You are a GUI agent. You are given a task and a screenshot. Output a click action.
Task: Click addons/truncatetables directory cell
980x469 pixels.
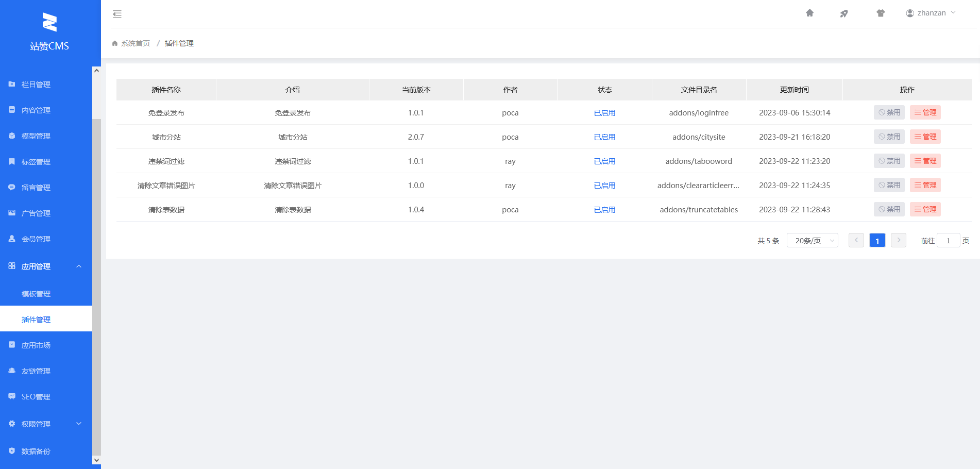click(699, 210)
